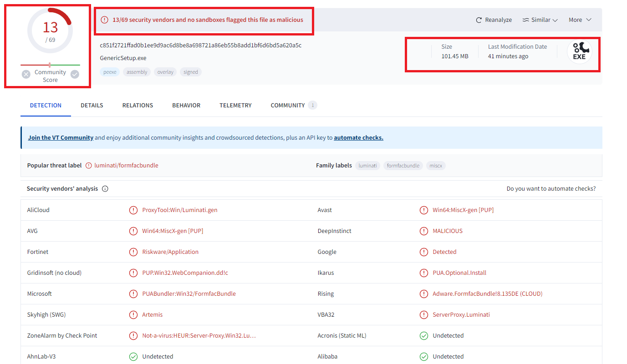Image resolution: width=627 pixels, height=364 pixels.
Task: Click the PUP.Win32.WebCompanion.dd!c detection
Action: [185, 273]
